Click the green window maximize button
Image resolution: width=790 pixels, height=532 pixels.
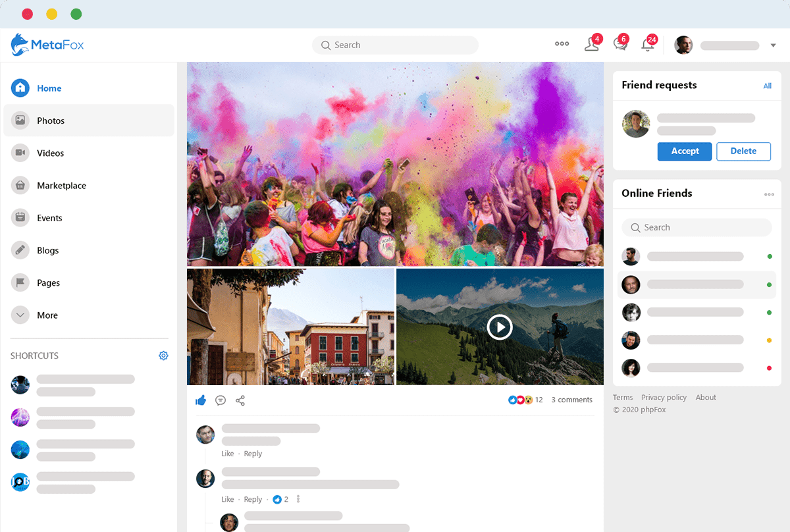(x=76, y=14)
